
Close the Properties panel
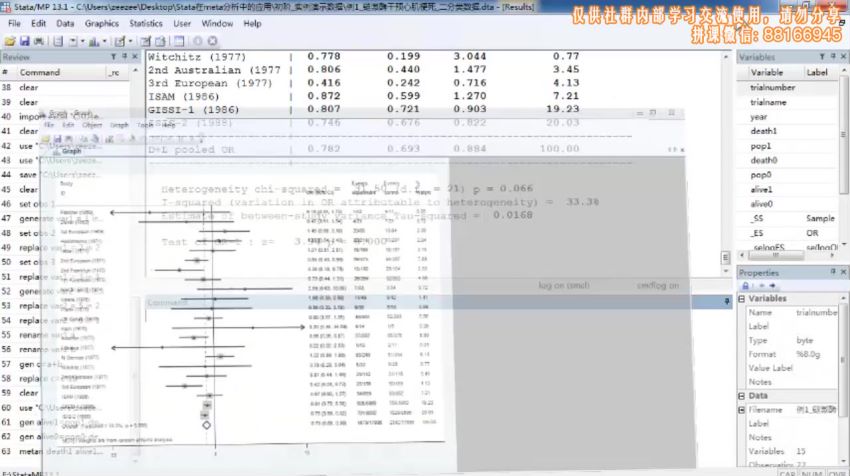pyautogui.click(x=843, y=272)
